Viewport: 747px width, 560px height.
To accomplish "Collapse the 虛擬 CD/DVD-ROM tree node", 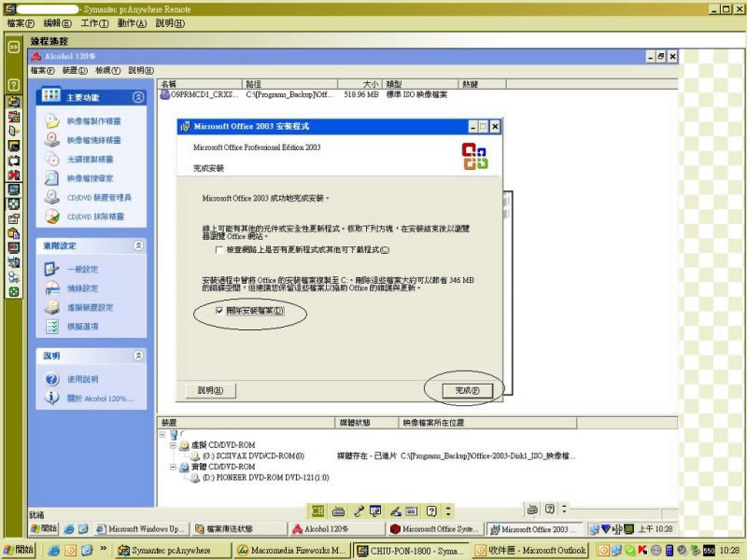I will [174, 445].
